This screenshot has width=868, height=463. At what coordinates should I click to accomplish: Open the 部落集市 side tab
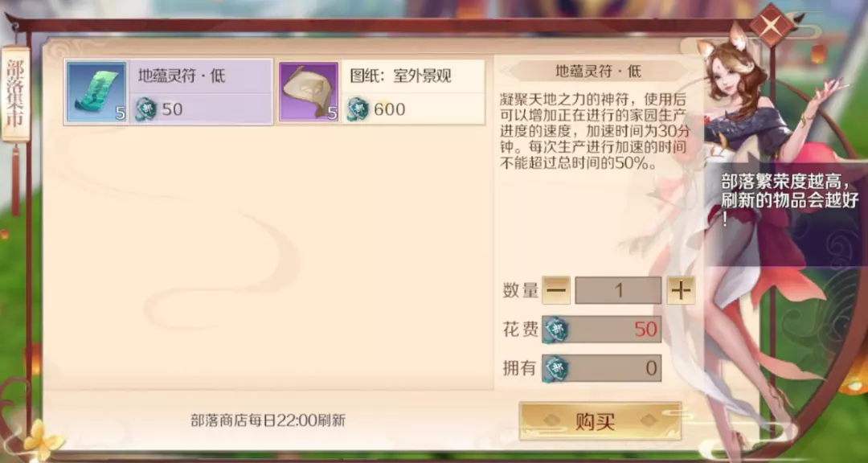pos(15,94)
